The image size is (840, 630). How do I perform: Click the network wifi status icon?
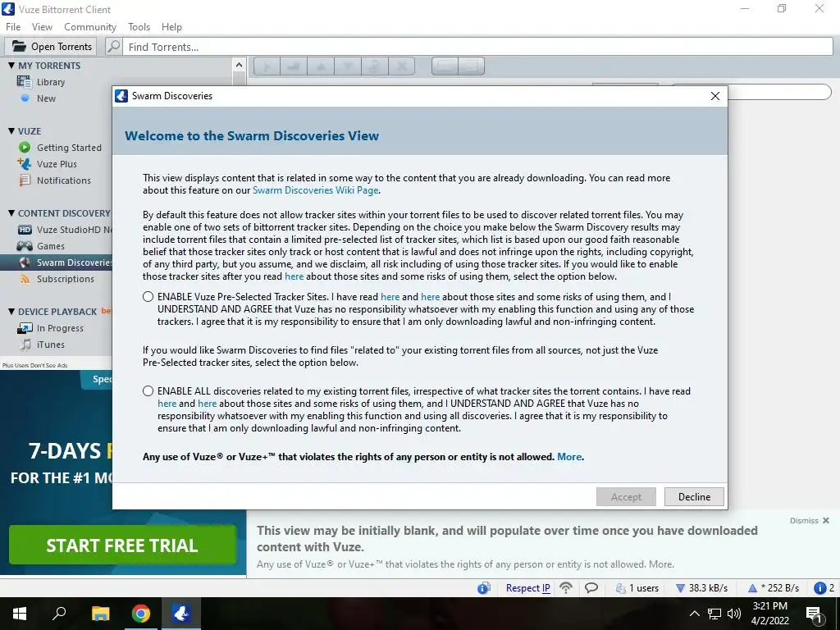(566, 587)
